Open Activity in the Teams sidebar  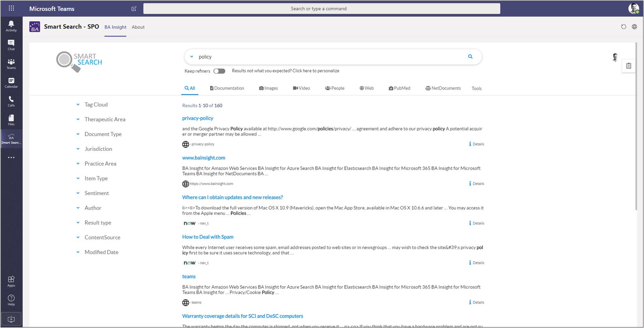(x=11, y=26)
